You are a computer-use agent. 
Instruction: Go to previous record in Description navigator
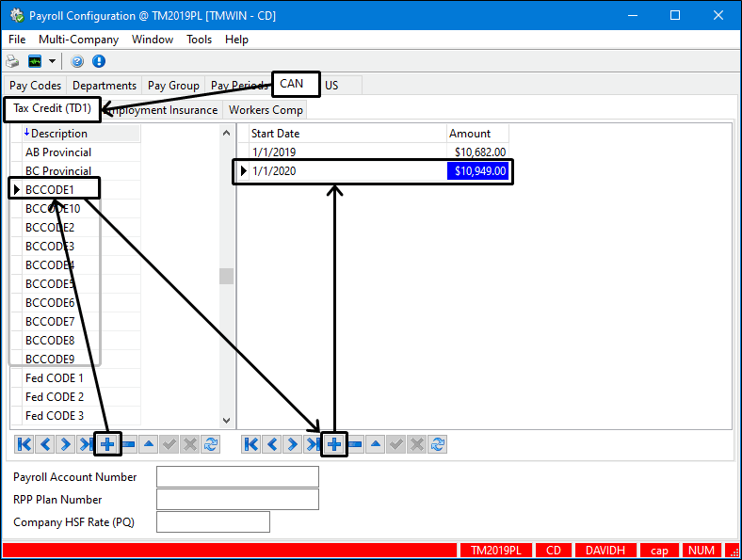[45, 444]
